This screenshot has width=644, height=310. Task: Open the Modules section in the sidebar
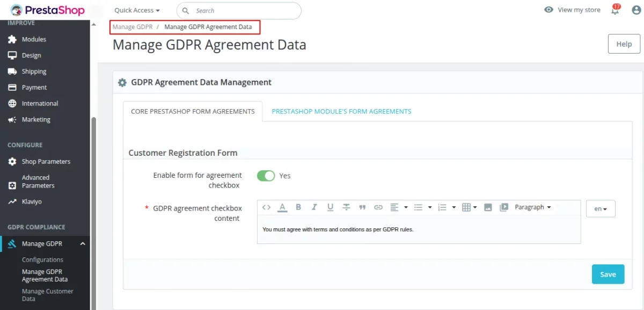pyautogui.click(x=34, y=39)
